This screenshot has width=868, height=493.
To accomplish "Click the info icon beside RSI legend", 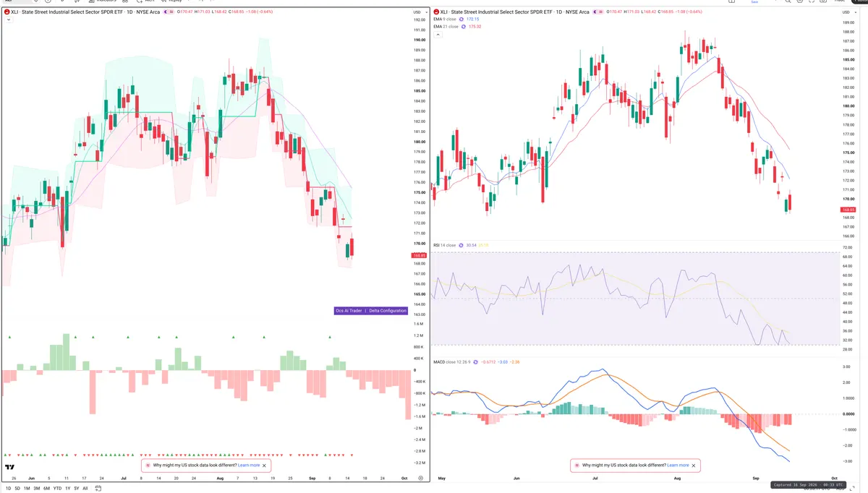I will click(462, 245).
